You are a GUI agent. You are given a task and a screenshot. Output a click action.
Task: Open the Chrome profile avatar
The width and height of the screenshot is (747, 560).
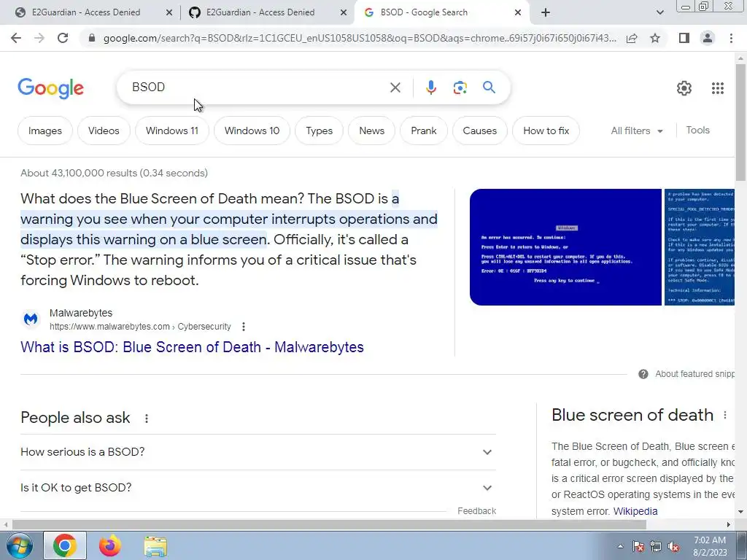coord(708,38)
